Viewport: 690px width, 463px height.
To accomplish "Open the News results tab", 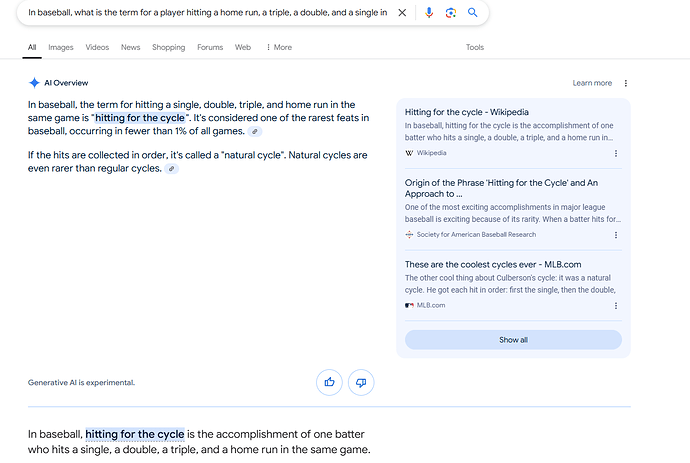I will 130,47.
